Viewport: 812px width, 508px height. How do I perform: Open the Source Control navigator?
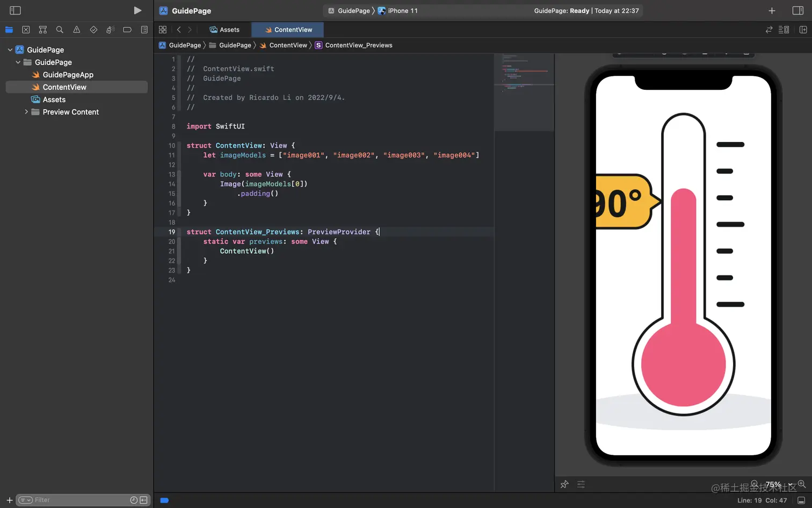click(26, 30)
